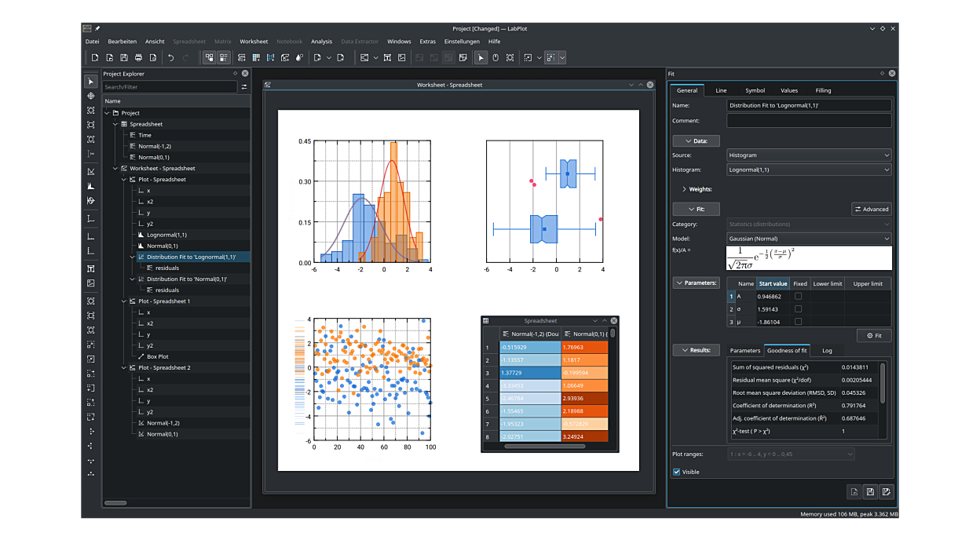Click the Print icon in the toolbar
This screenshot has width=980, height=551.
pyautogui.click(x=139, y=57)
